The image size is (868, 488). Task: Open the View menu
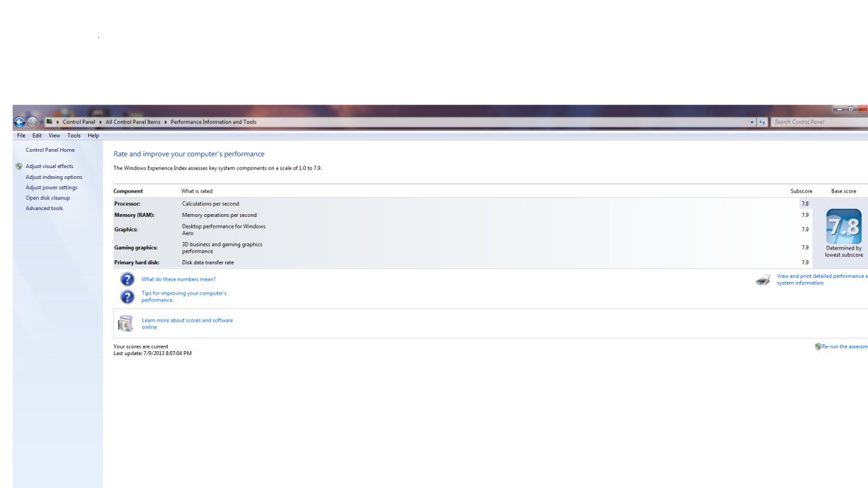(x=54, y=136)
